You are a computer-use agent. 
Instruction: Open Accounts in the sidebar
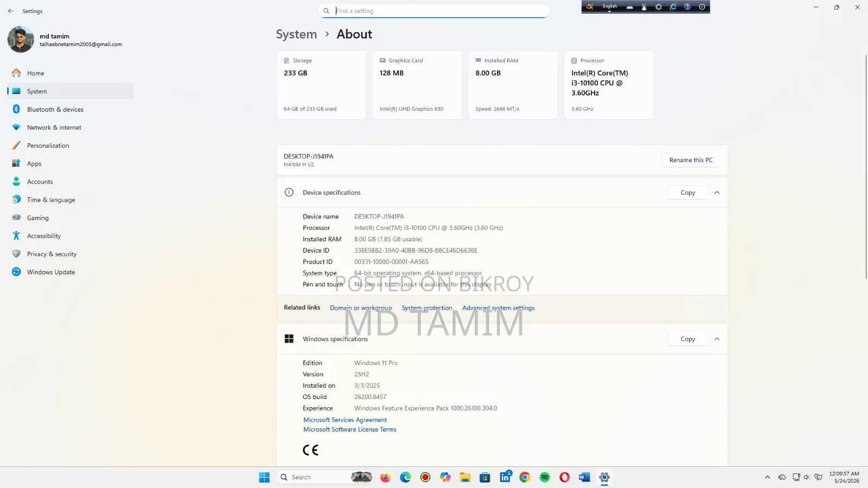pyautogui.click(x=71, y=182)
